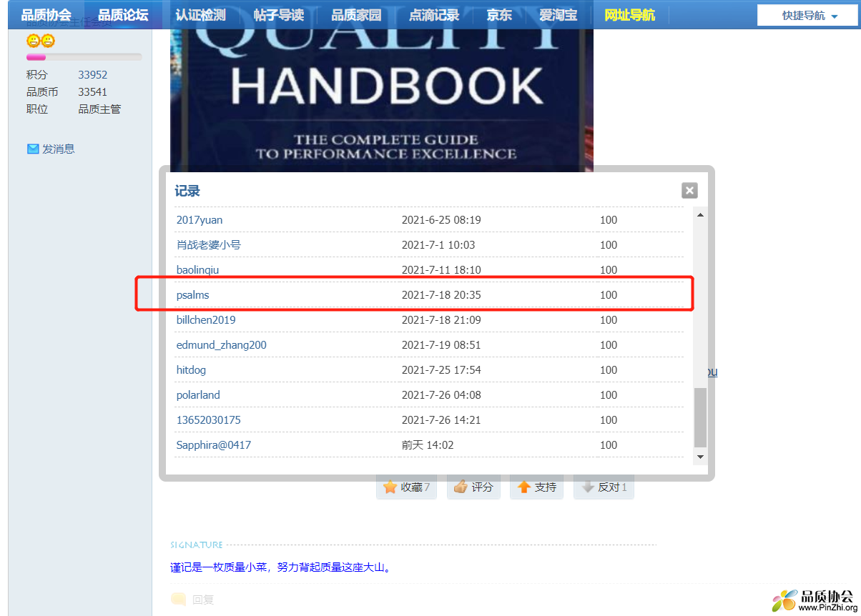Click the 33952 积分 value
861x616 pixels.
[x=93, y=74]
